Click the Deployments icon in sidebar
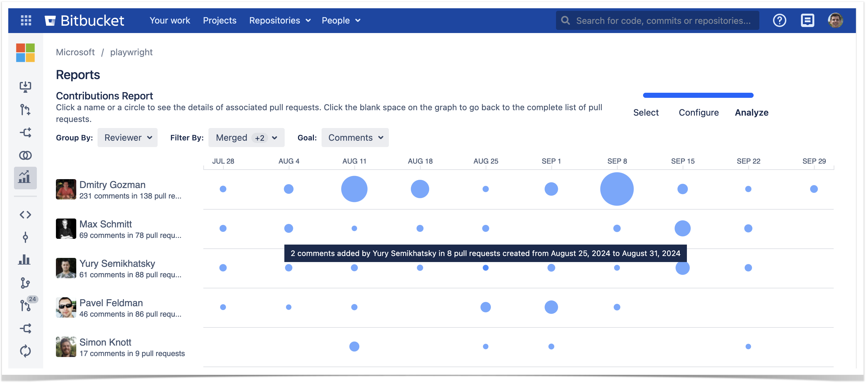868x384 pixels. pos(25,87)
